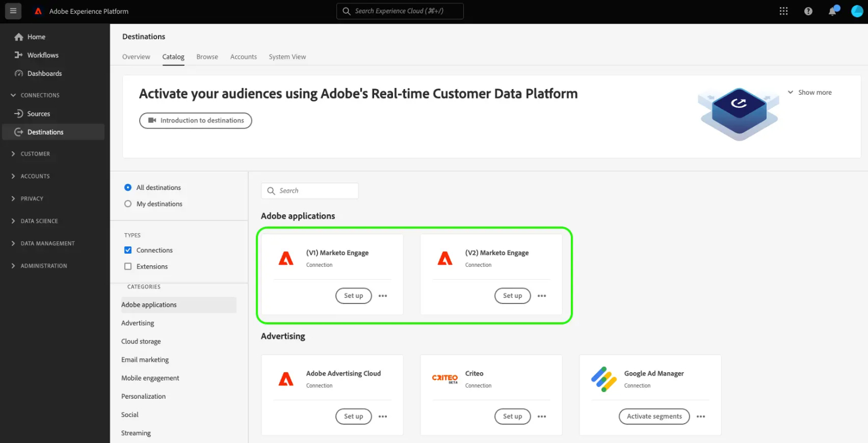Click the Advertising section heading

[x=283, y=336]
